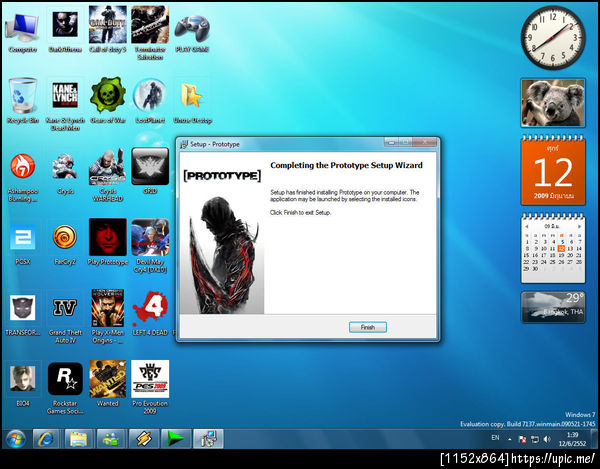The height and width of the screenshot is (469, 600).
Task: Open the EN language indicator
Action: point(495,438)
